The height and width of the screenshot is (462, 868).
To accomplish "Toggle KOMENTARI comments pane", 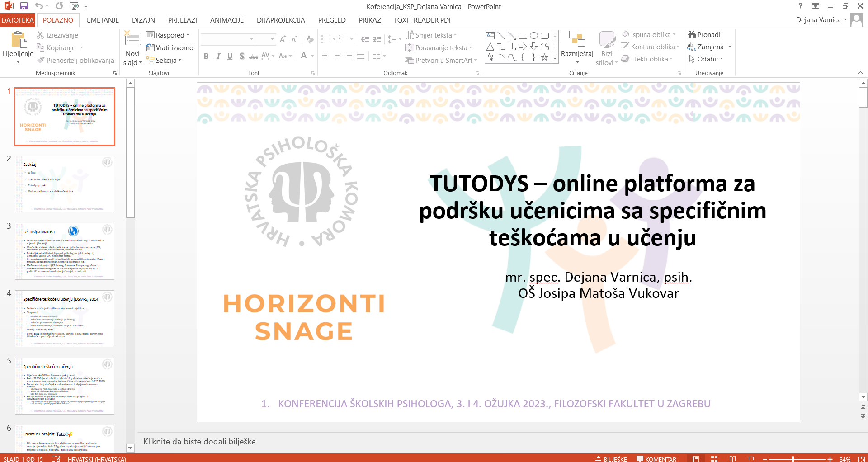I will pyautogui.click(x=657, y=459).
